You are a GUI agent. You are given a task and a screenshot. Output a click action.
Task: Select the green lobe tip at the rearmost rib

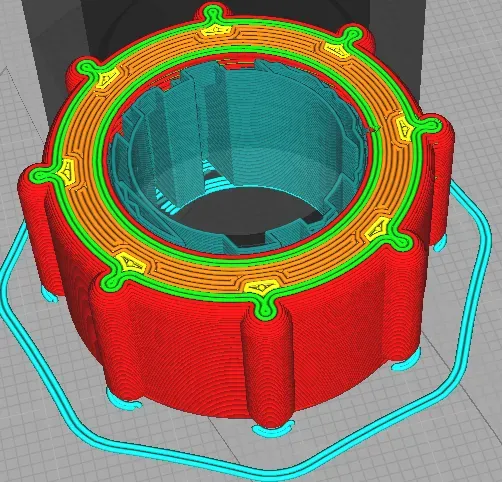click(x=213, y=13)
